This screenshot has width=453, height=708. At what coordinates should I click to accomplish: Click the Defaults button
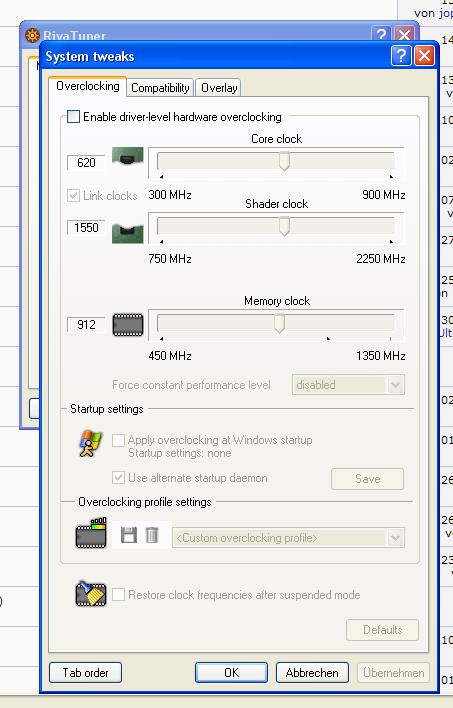383,630
